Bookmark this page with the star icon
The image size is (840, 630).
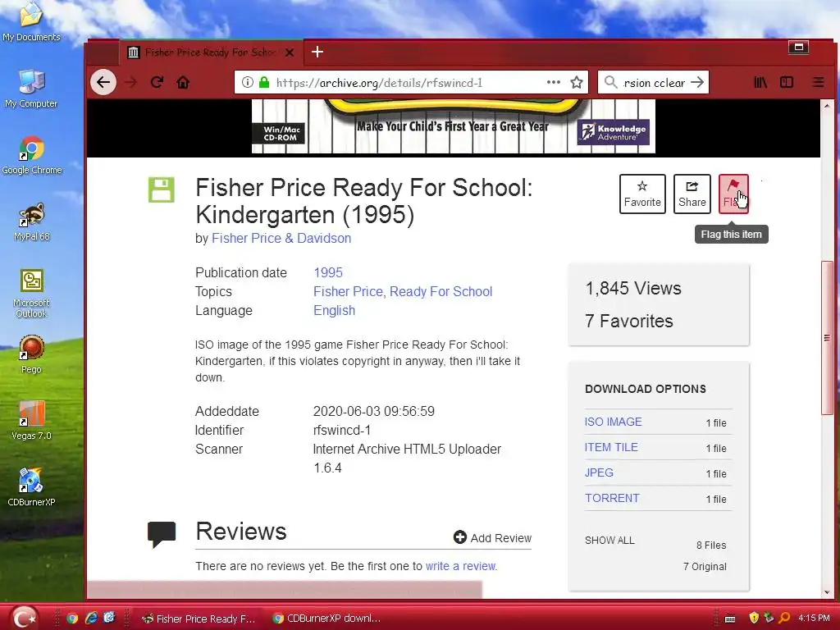[x=577, y=83]
